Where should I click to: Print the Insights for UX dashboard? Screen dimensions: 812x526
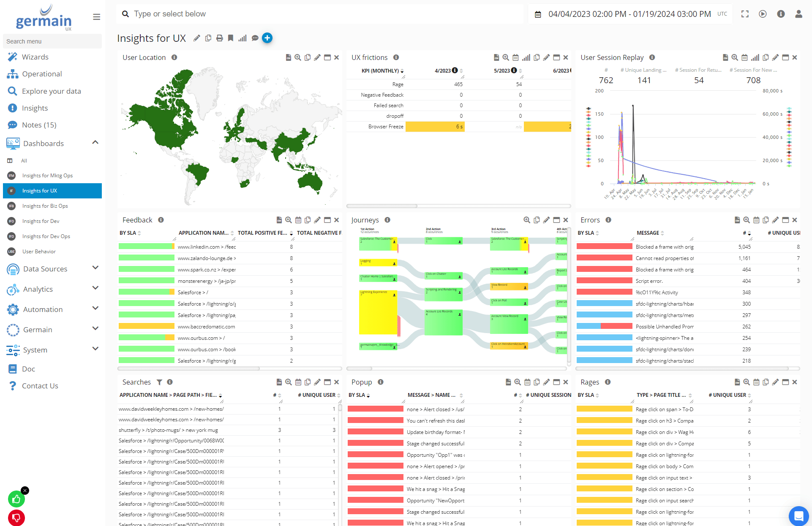(219, 38)
